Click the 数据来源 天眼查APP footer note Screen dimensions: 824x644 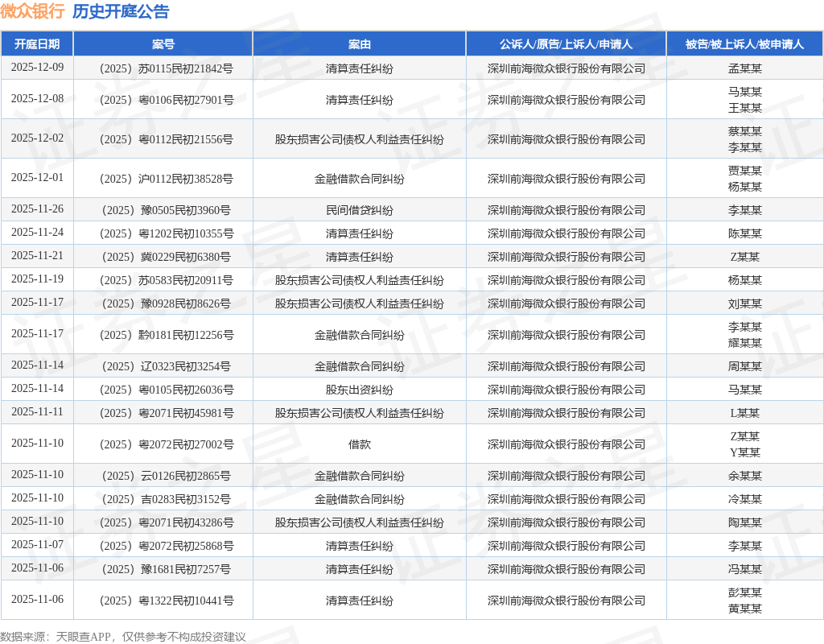pyautogui.click(x=123, y=637)
